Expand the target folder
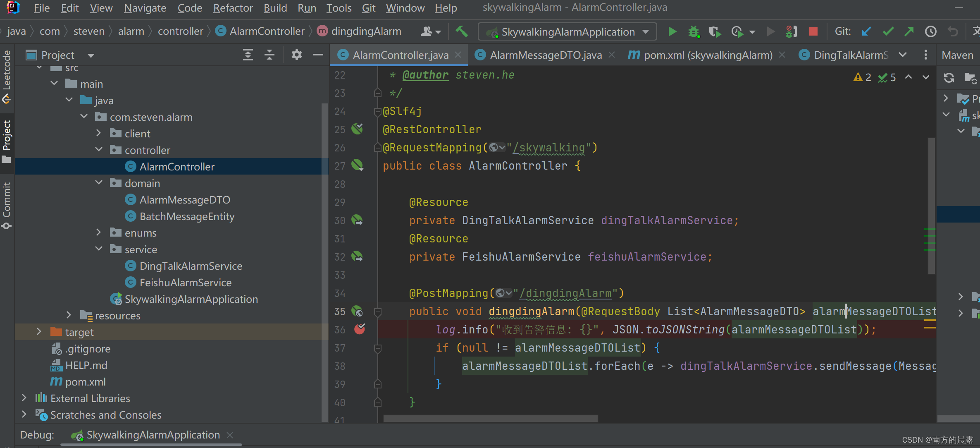980x448 pixels. 39,332
